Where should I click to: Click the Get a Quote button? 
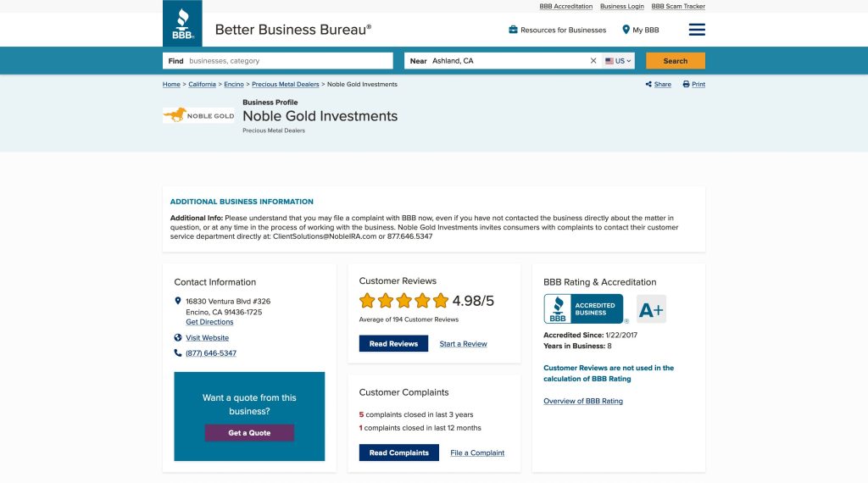tap(249, 433)
